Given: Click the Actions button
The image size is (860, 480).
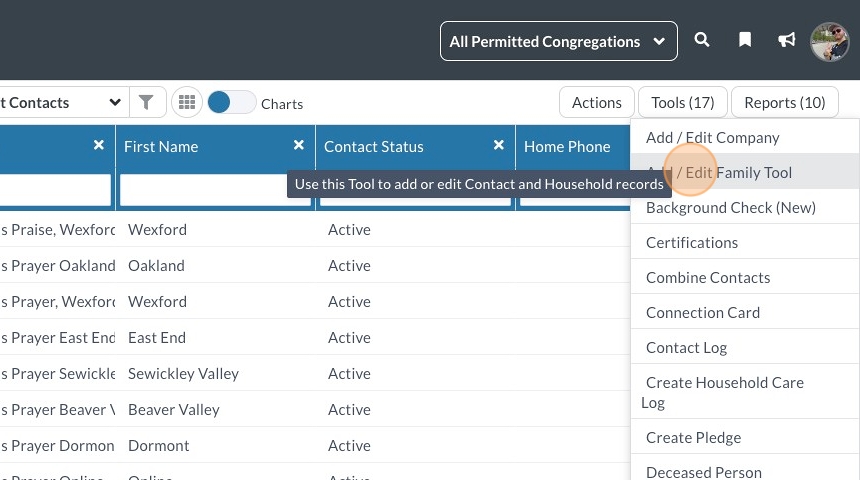Looking at the screenshot, I should click(x=596, y=102).
